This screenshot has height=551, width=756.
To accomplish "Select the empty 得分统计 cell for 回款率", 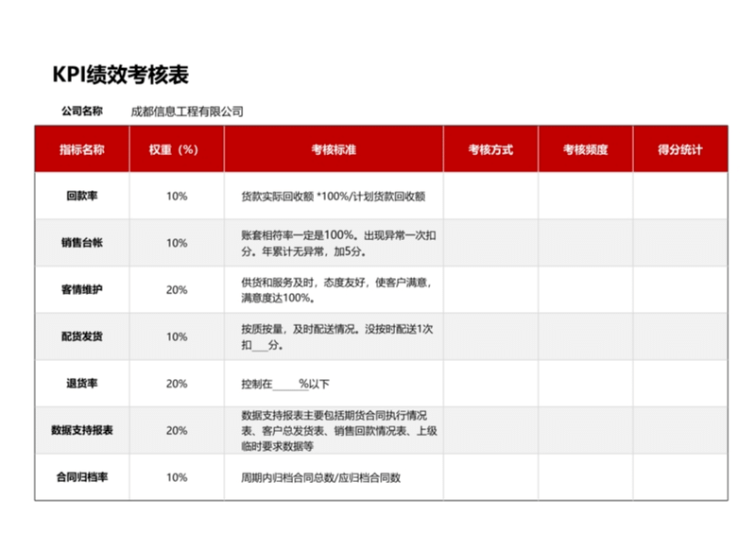I will (x=679, y=197).
